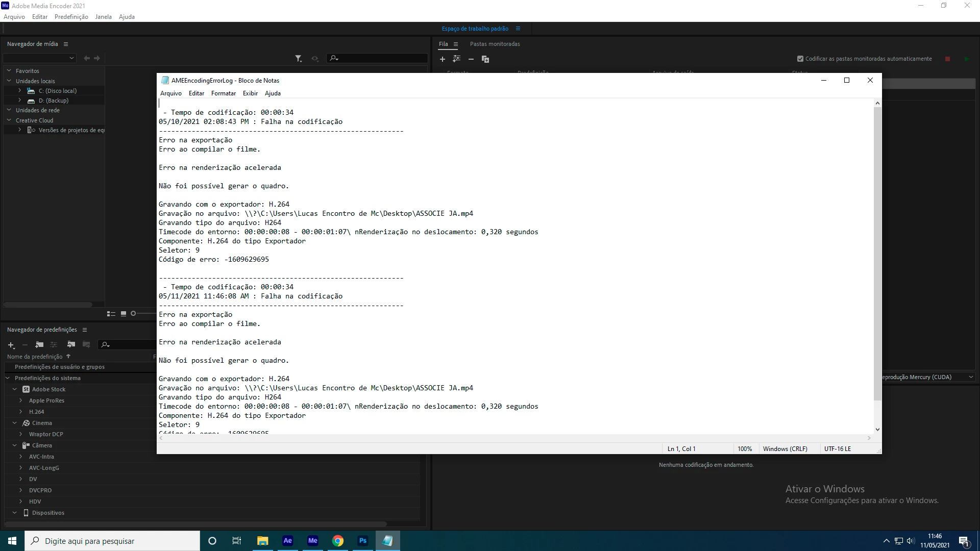Click the add source plus icon in Fila
980x551 pixels.
[443, 59]
